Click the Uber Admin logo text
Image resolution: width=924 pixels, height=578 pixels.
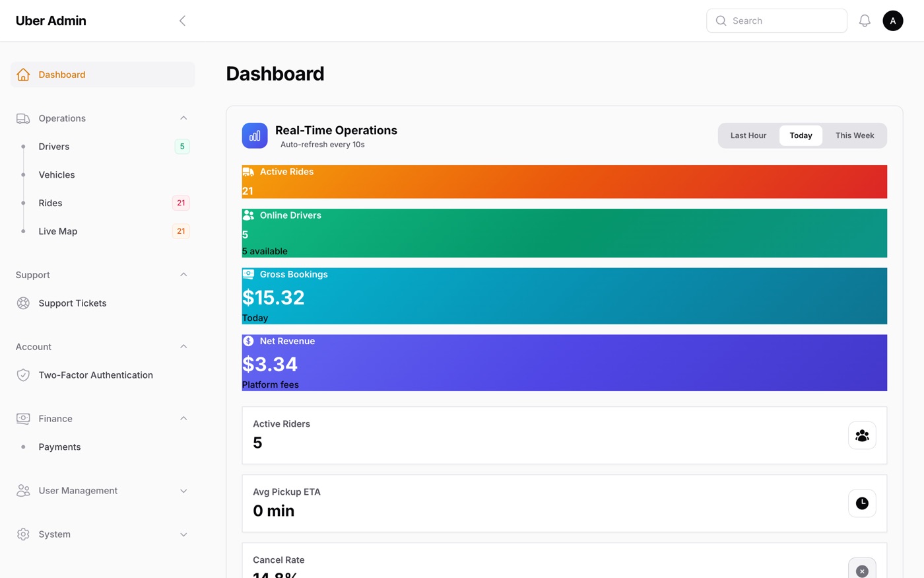point(51,20)
